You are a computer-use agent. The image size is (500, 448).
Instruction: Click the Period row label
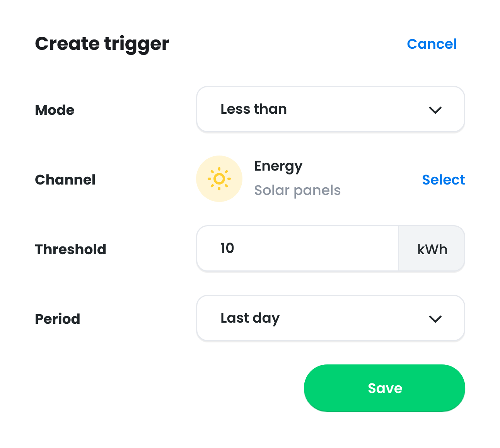point(57,319)
